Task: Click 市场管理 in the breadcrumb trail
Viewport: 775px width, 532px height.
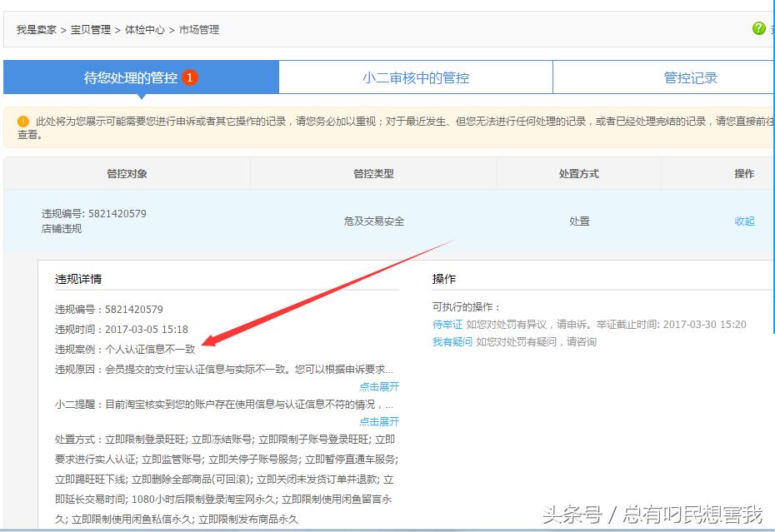Action: tap(197, 29)
